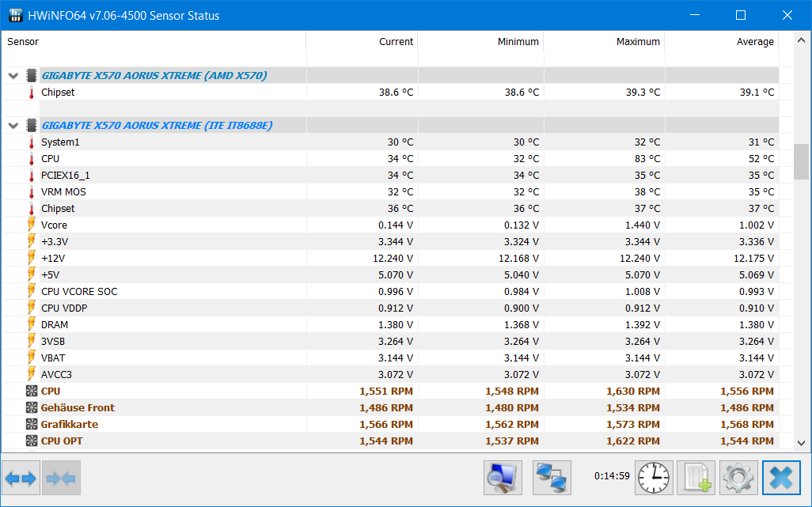Click the logging sheet with plus icon
Screen dimensions: 812x507
[696, 478]
